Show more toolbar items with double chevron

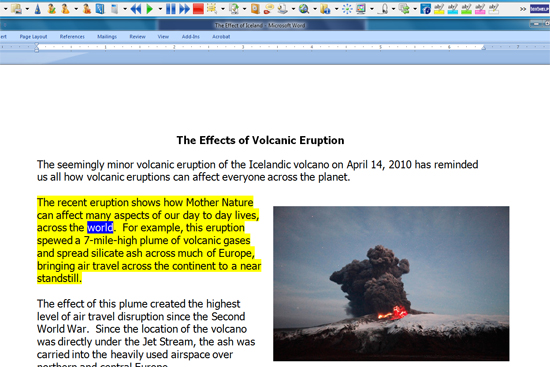[x=523, y=9]
